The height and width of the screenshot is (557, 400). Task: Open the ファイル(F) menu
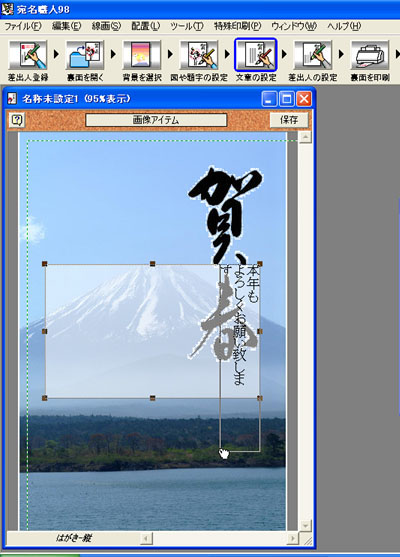22,26
